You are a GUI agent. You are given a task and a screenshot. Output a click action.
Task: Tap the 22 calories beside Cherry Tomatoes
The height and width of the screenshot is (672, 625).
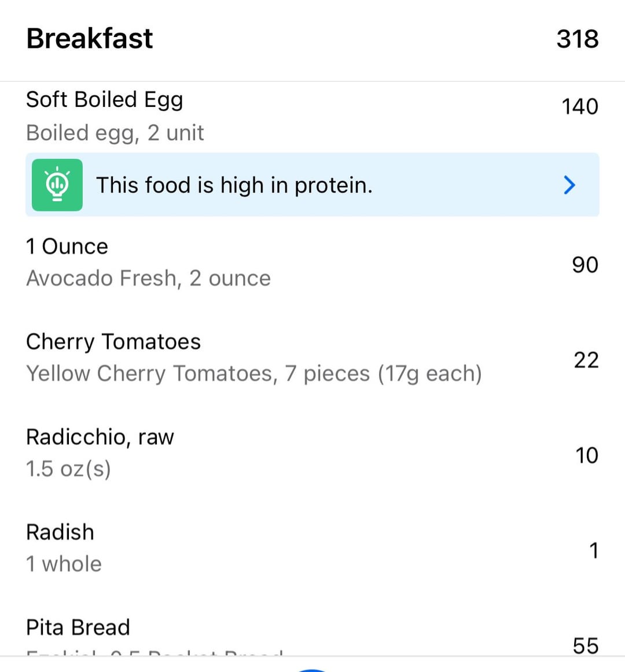[586, 360]
